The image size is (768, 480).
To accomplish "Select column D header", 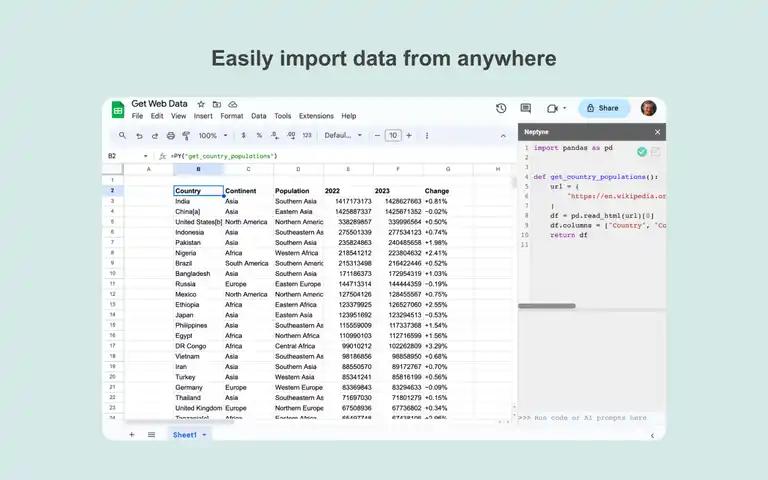I will click(298, 169).
